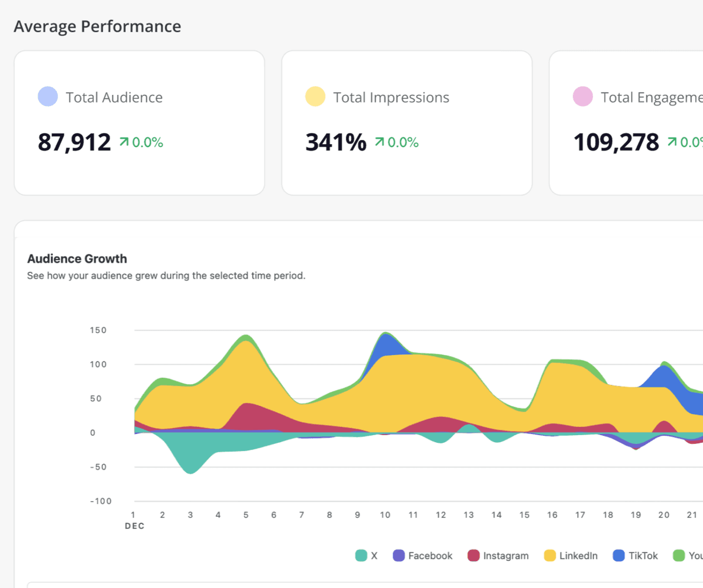The height and width of the screenshot is (588, 703).
Task: Toggle the X series in the chart legend
Action: (367, 556)
